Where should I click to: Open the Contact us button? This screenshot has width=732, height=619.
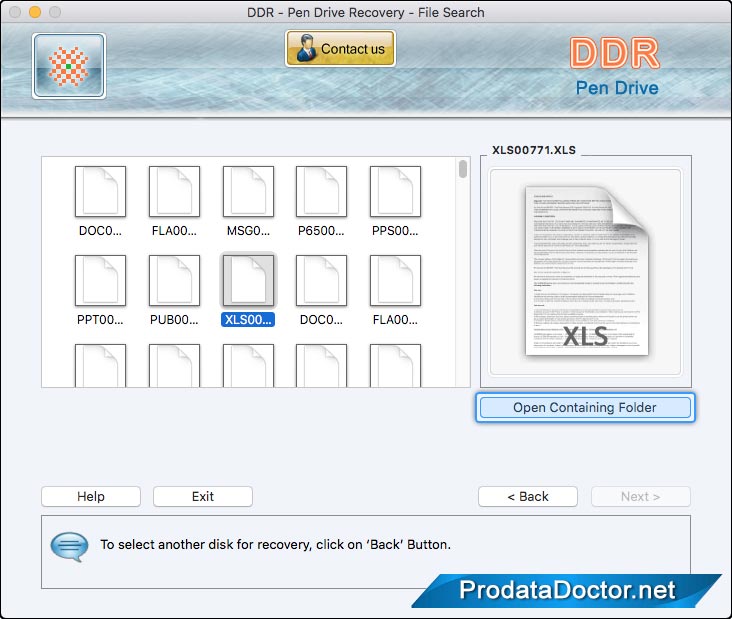click(x=340, y=49)
